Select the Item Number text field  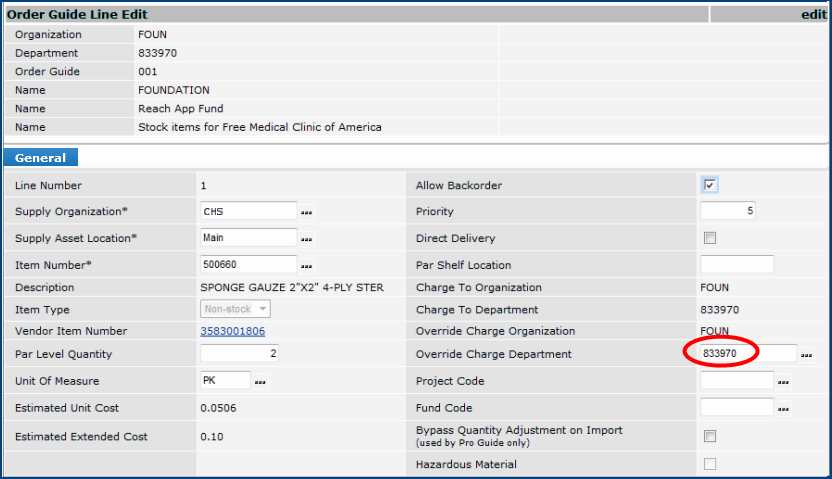[249, 265]
